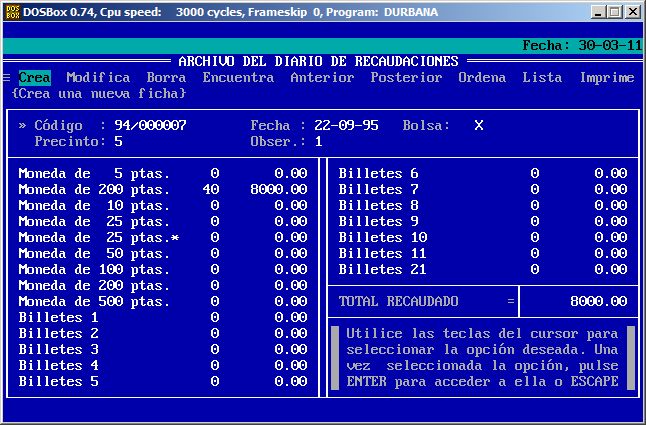Screen dimensions: 646x425
Task: Toggle the Bolsa X marker
Action: coord(478,125)
